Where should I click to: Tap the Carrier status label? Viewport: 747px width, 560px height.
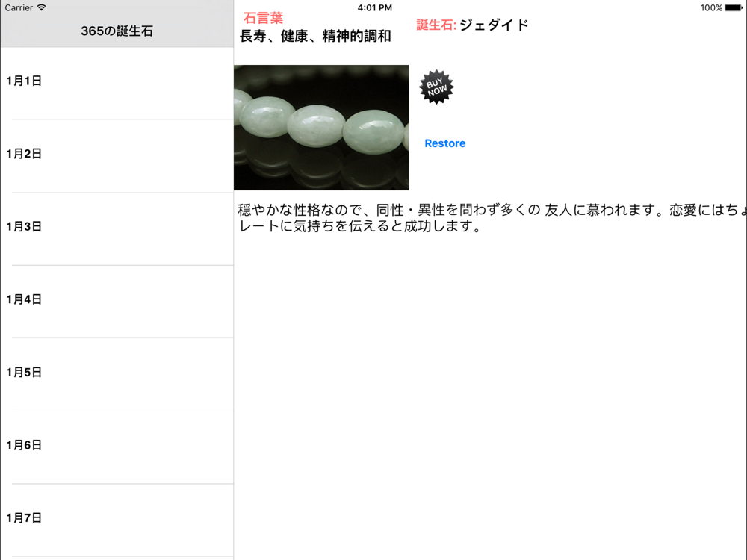coord(19,7)
